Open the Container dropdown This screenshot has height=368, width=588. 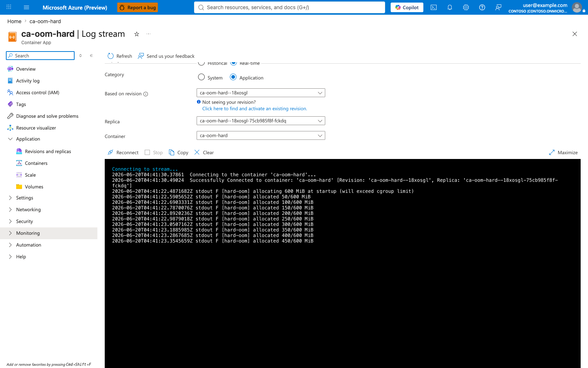point(261,135)
